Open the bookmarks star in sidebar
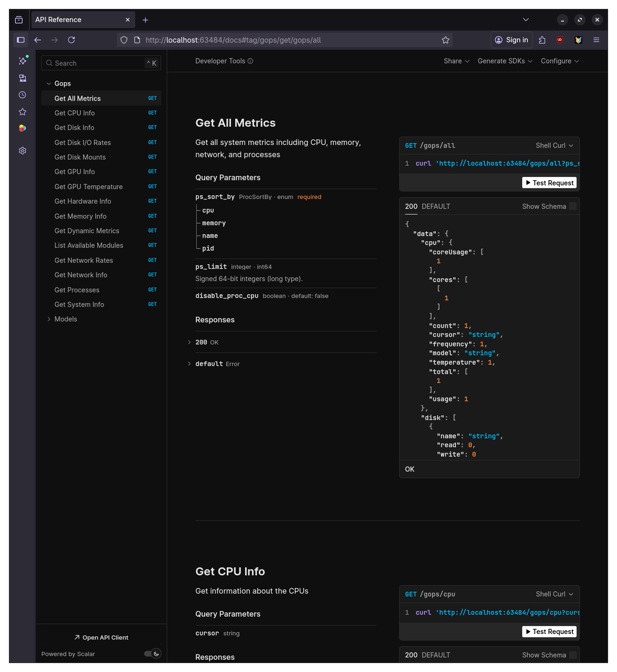The image size is (617, 672). pyautogui.click(x=22, y=112)
